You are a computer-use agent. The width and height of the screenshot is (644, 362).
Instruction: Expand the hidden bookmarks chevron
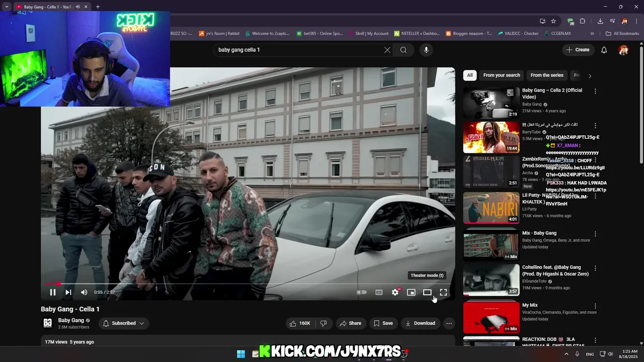coord(592,34)
